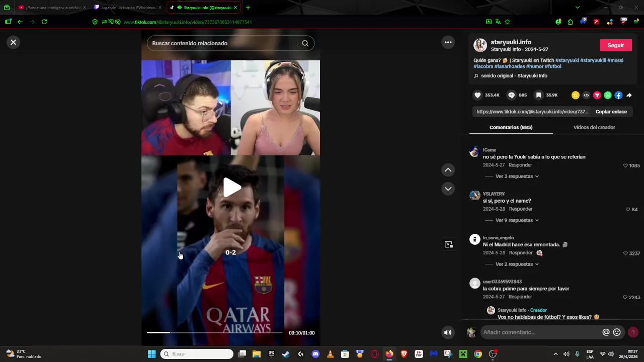Image resolution: width=644 pixels, height=362 pixels.
Task: Like ¥SLAYER¥'s comment with 84 likes
Action: (x=628, y=209)
